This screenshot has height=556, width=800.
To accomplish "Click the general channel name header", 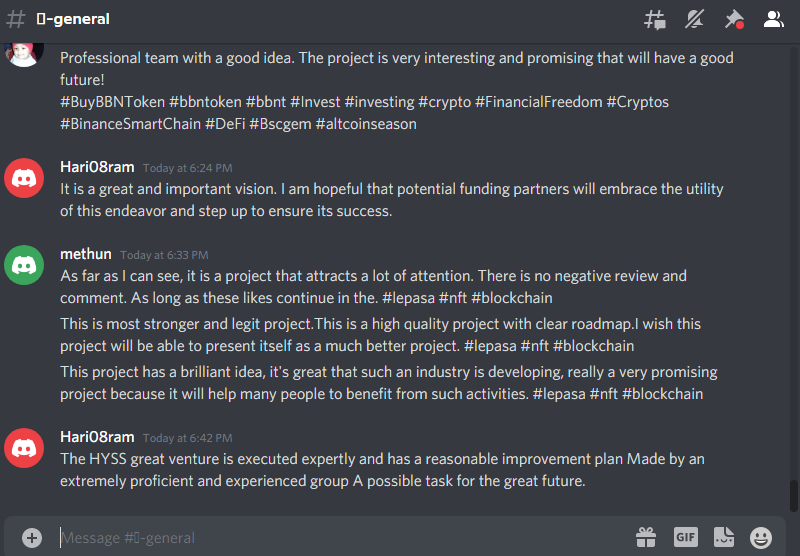I will click(73, 19).
